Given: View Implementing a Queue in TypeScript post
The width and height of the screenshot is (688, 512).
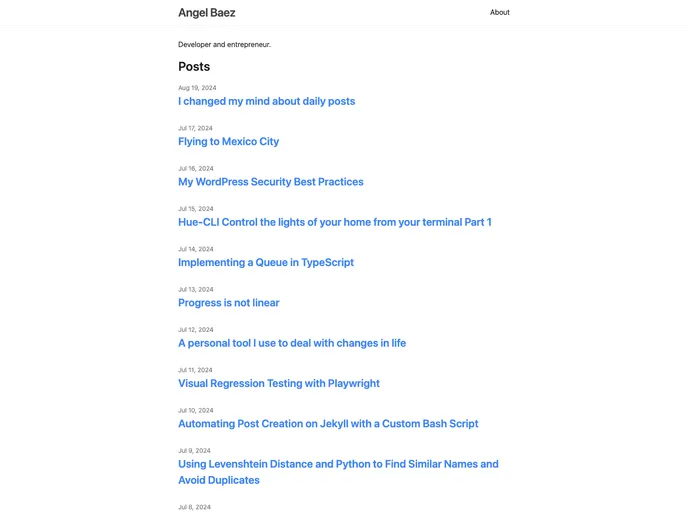Looking at the screenshot, I should (x=265, y=263).
